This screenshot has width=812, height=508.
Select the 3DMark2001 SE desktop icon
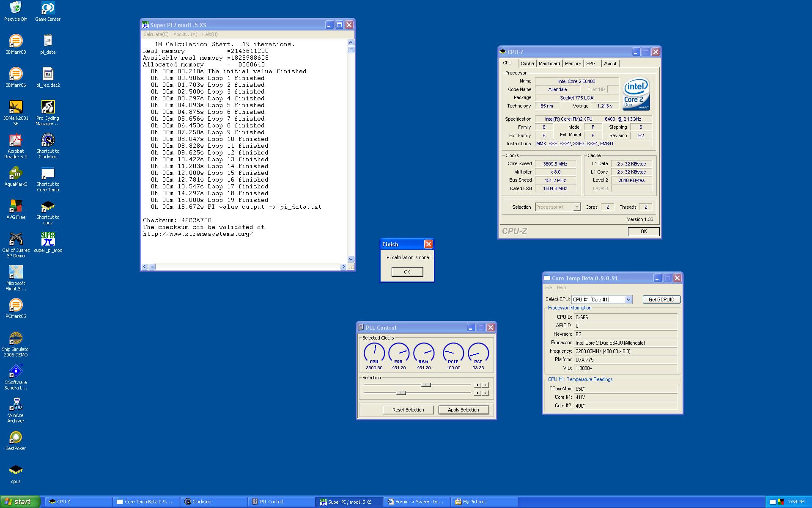click(x=16, y=113)
